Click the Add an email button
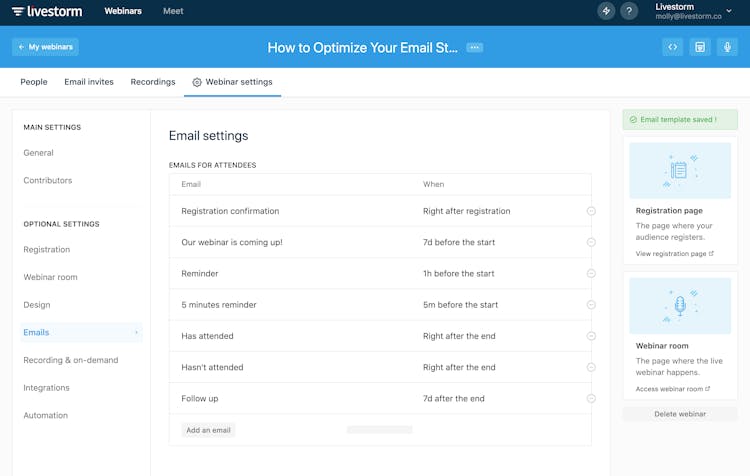The width and height of the screenshot is (750, 476). (208, 430)
